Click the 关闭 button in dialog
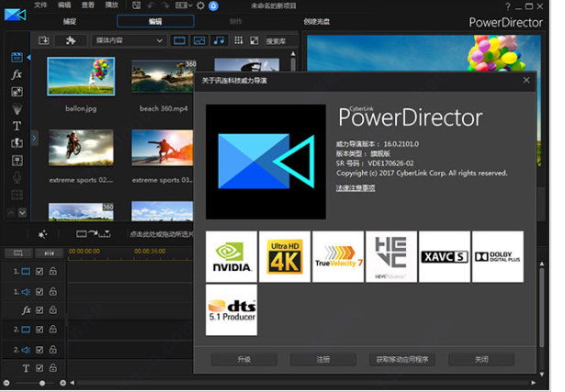The height and width of the screenshot is (392, 565). [x=481, y=359]
